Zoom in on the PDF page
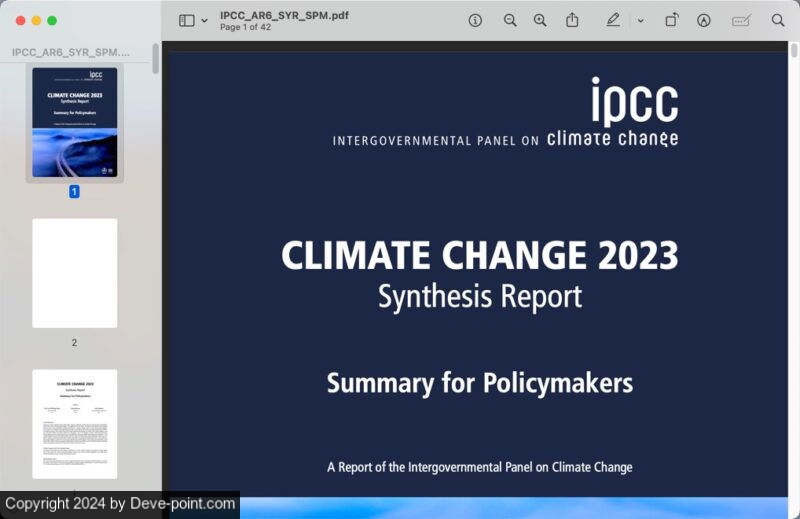Image resolution: width=800 pixels, height=519 pixels. (x=540, y=20)
